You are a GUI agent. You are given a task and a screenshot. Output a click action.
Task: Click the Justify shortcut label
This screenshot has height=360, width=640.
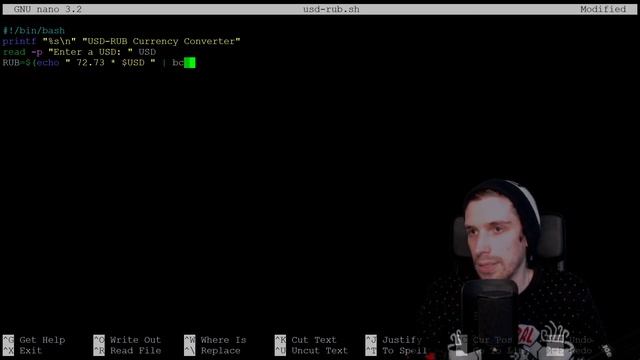(402, 340)
